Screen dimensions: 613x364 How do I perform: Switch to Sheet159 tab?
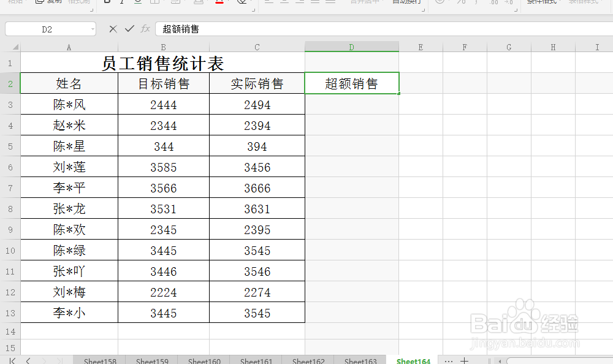[152, 361]
